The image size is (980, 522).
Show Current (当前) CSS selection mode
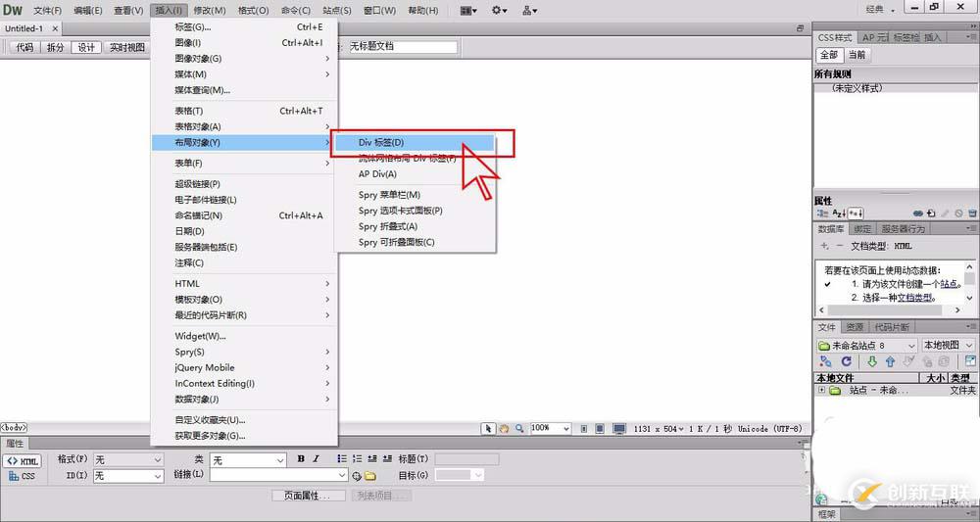(x=857, y=55)
